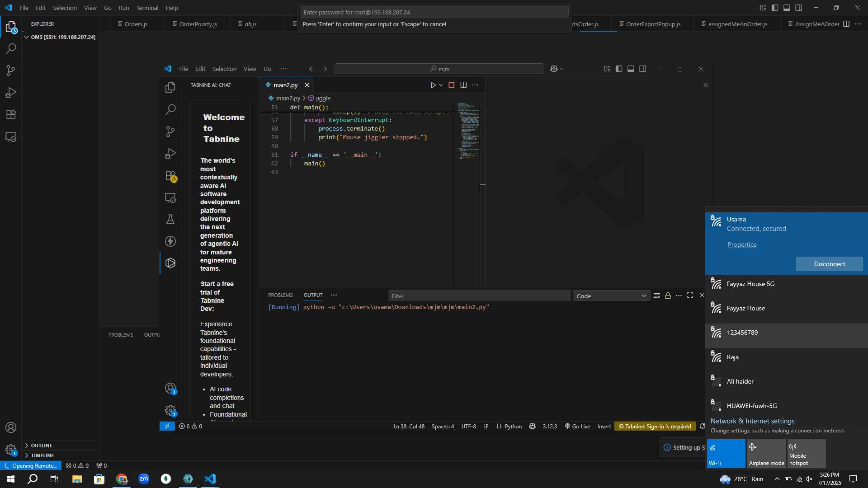The height and width of the screenshot is (488, 868).
Task: Open Extensions icon in back VS Code activity bar
Action: 11,114
